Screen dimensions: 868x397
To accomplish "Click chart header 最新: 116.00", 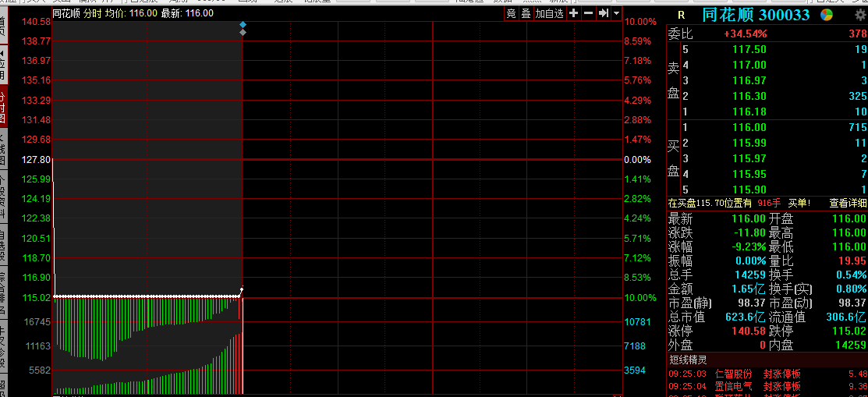I will tap(187, 13).
